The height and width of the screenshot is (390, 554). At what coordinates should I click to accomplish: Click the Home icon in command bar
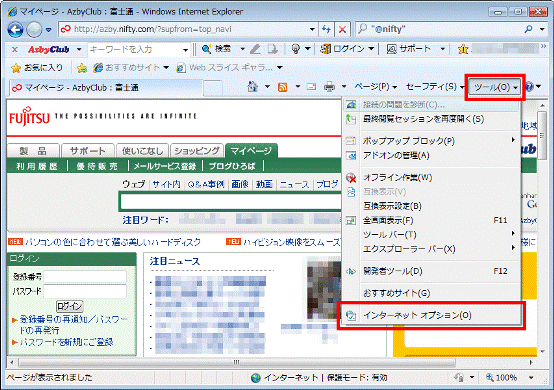tap(252, 87)
